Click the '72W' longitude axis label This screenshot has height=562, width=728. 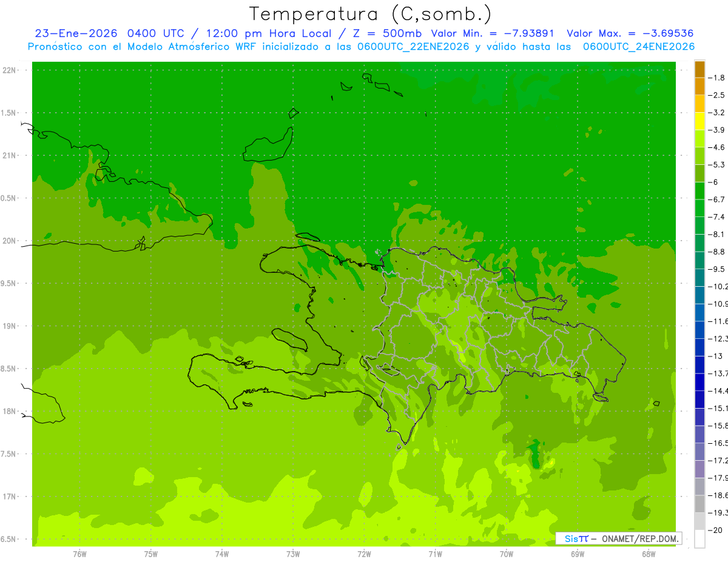coord(364,554)
